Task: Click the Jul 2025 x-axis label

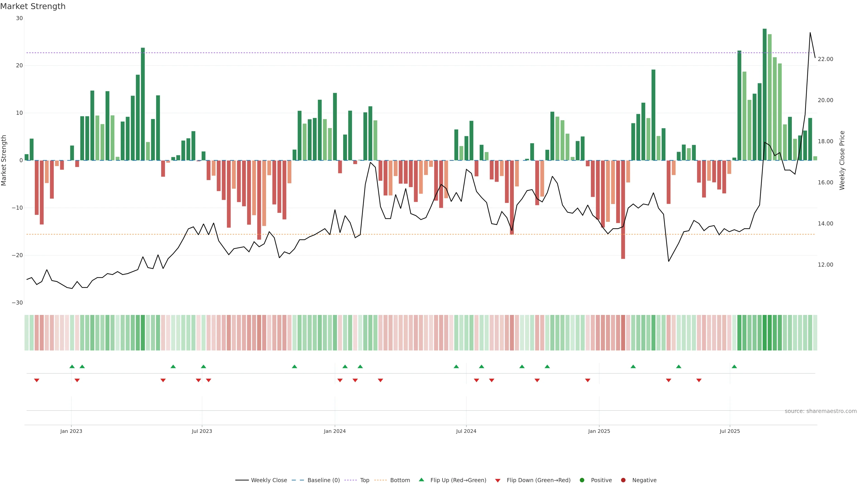Action: pyautogui.click(x=729, y=431)
